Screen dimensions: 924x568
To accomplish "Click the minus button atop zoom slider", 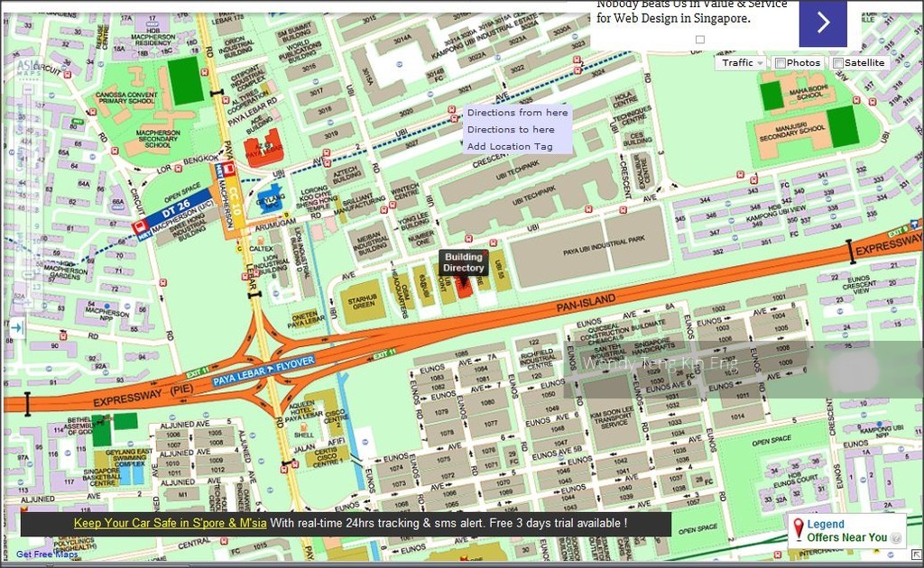I will click(x=27, y=89).
